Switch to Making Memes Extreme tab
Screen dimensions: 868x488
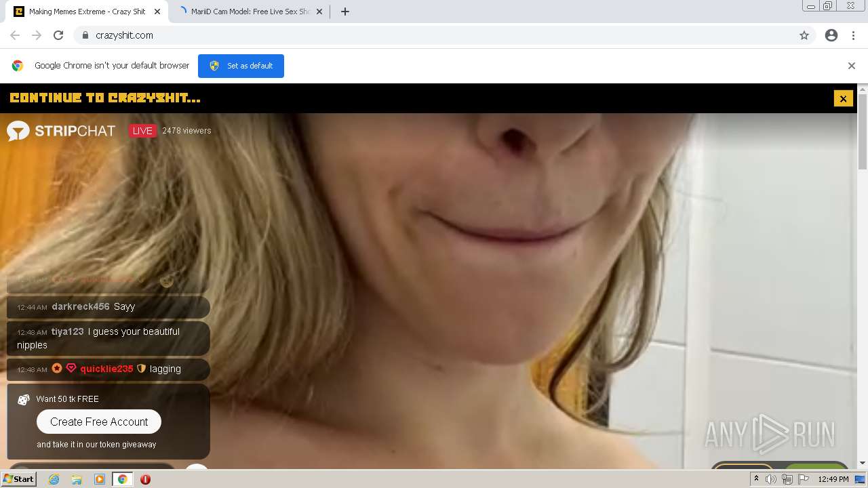coord(87,12)
